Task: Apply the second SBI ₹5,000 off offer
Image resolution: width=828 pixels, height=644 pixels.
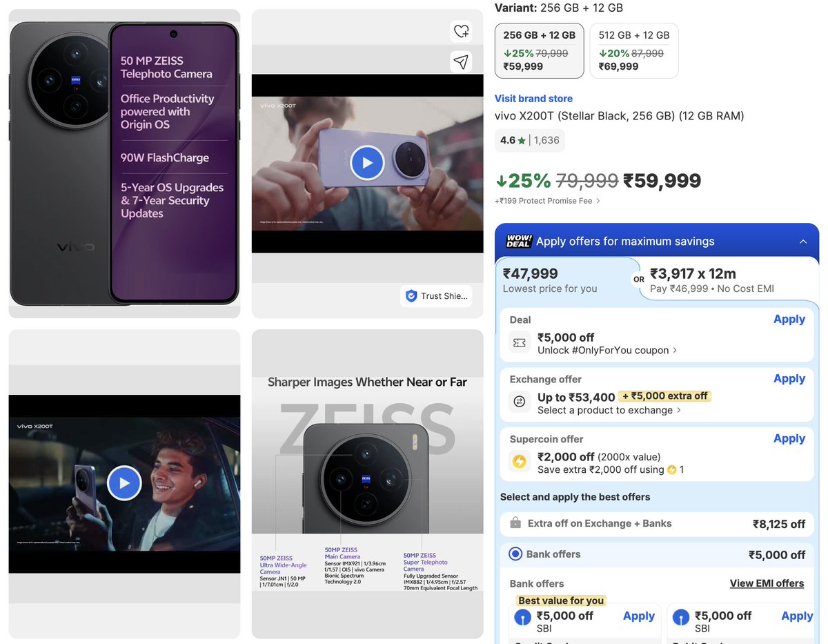Action: coord(797,616)
